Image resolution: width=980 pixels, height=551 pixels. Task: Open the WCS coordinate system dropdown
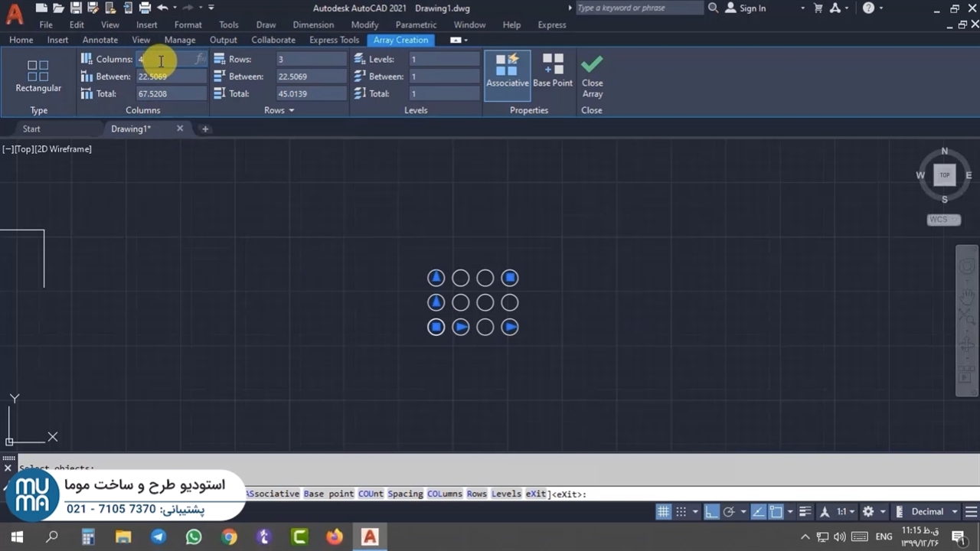(943, 220)
